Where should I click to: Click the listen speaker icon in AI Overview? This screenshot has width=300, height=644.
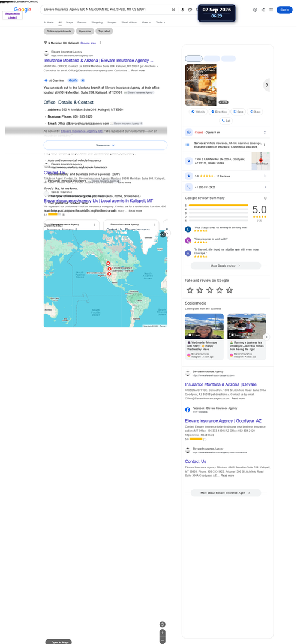point(83,80)
